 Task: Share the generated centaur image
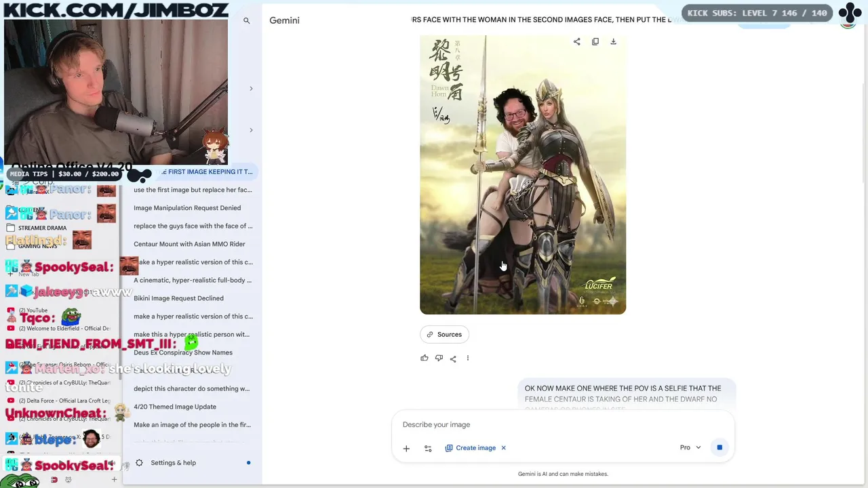pos(577,41)
